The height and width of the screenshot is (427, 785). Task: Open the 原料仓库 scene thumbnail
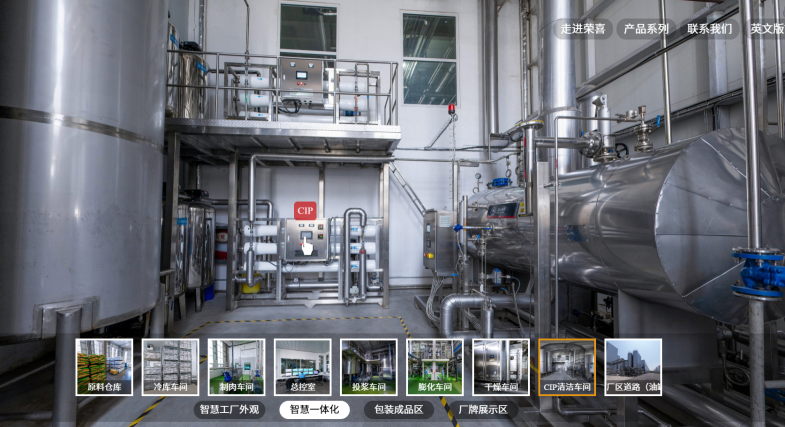[104, 367]
